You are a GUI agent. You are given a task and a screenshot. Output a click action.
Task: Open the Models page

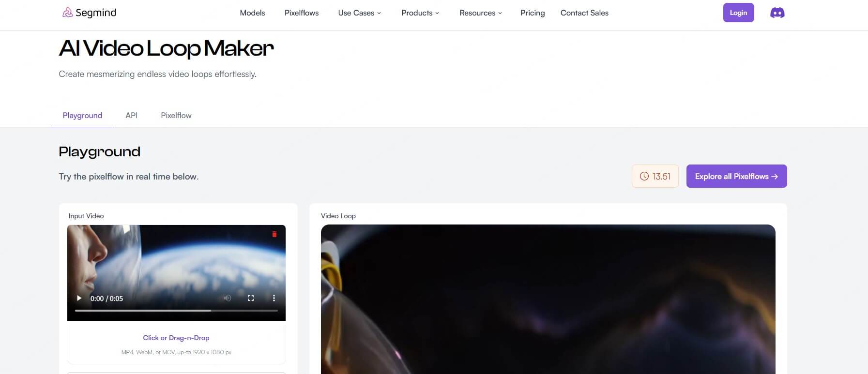click(252, 13)
